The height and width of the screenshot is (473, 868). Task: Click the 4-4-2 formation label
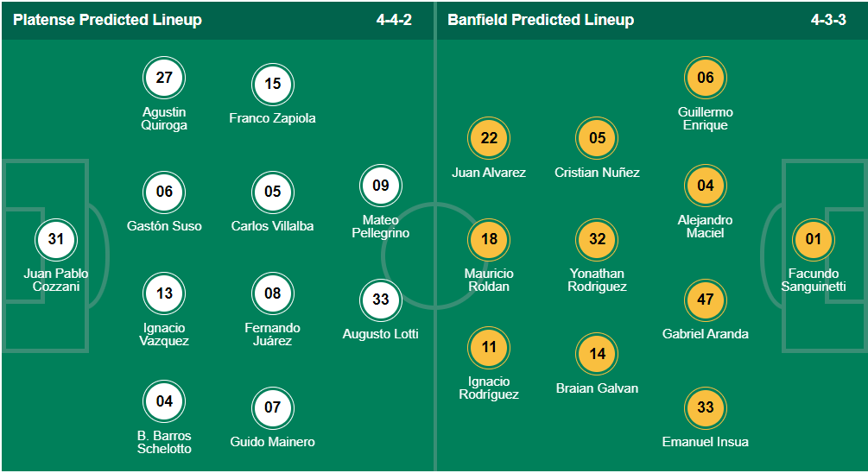click(x=394, y=20)
